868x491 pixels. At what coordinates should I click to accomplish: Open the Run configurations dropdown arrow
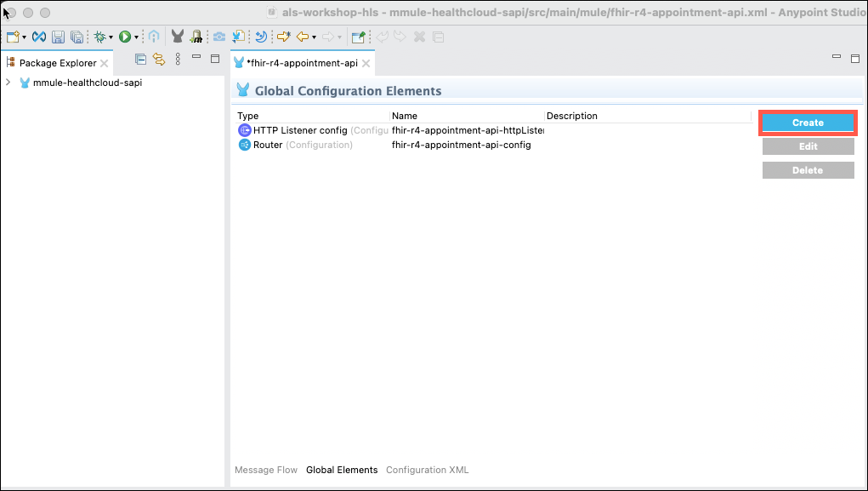click(x=136, y=37)
